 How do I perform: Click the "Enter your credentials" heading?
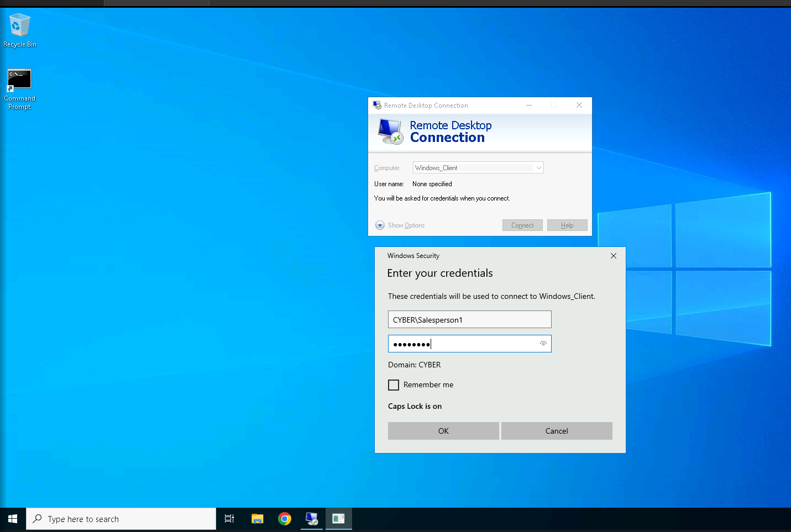click(x=440, y=273)
